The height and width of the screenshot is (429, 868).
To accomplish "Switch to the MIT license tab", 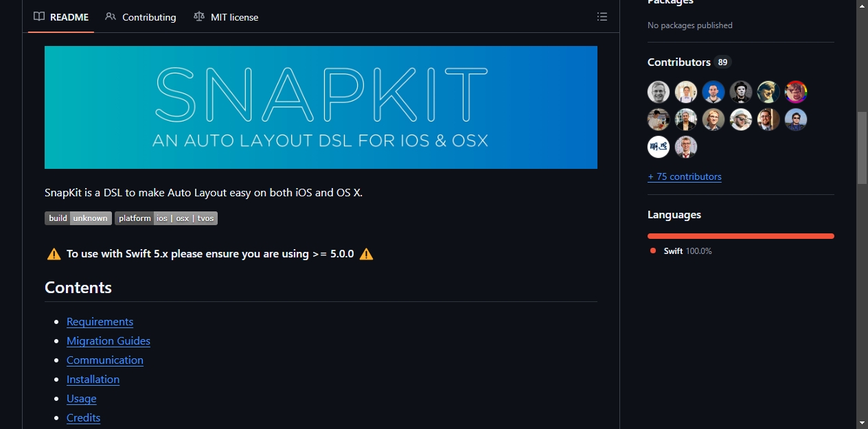I will pyautogui.click(x=226, y=16).
